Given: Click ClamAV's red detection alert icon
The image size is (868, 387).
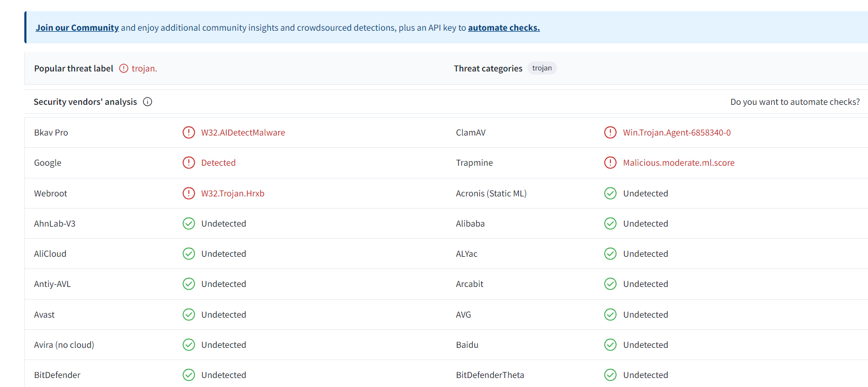Looking at the screenshot, I should [610, 132].
